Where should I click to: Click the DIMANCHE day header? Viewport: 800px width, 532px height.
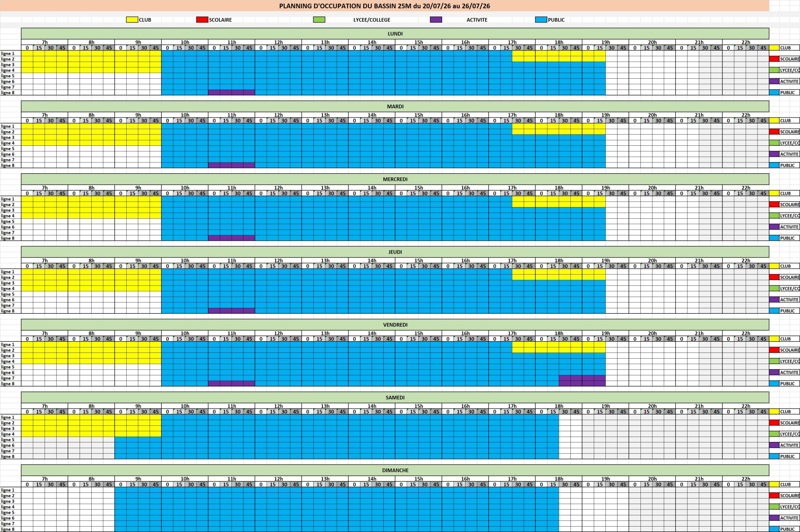(395, 470)
